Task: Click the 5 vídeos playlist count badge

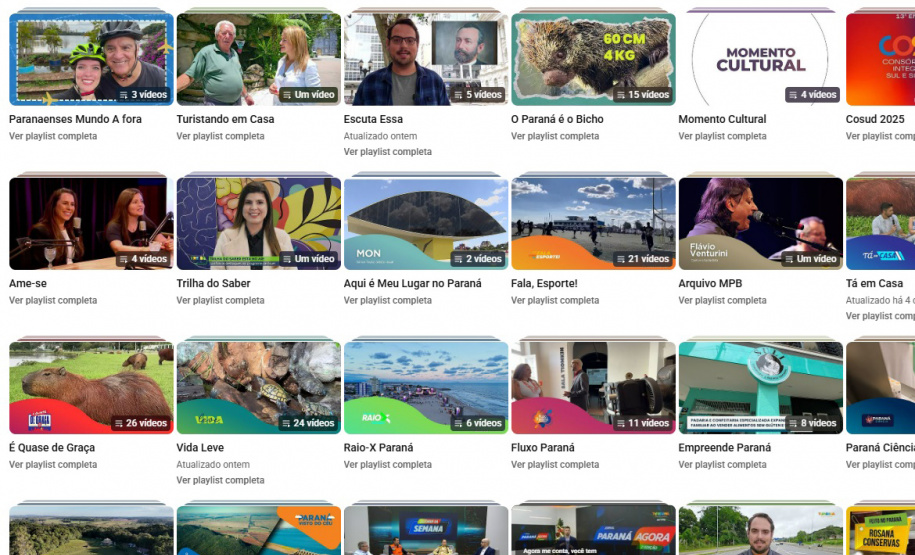Action: click(478, 95)
